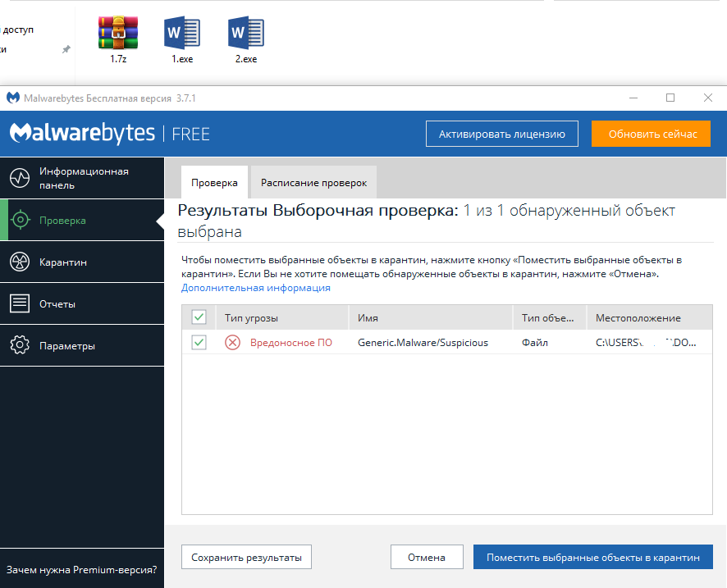The height and width of the screenshot is (588, 727).
Task: Click the red threat X icon in the result row
Action: click(232, 343)
